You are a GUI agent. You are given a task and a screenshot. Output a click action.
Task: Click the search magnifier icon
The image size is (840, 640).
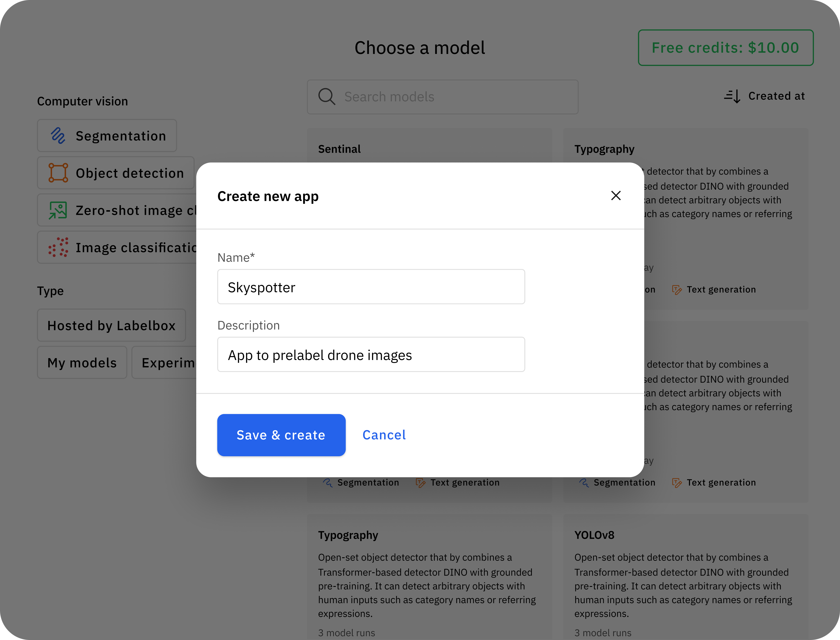click(327, 96)
